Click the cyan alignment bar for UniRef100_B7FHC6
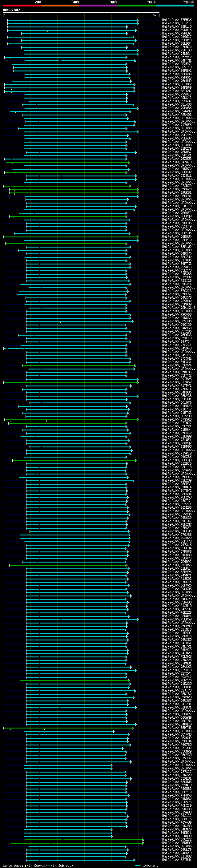 tap(73, 20)
